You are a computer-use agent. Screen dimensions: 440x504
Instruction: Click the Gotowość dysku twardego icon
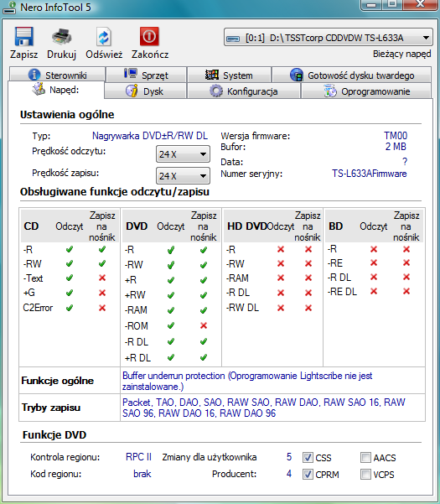pyautogui.click(x=296, y=75)
